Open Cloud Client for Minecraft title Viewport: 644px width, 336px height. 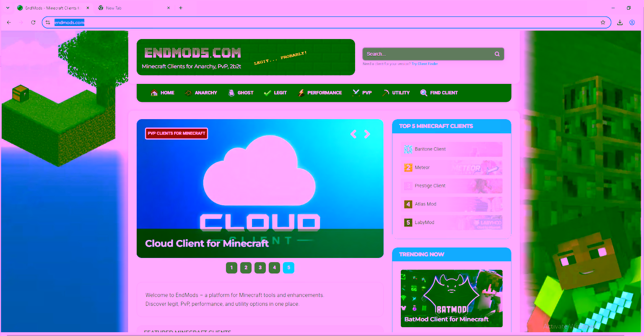[207, 243]
